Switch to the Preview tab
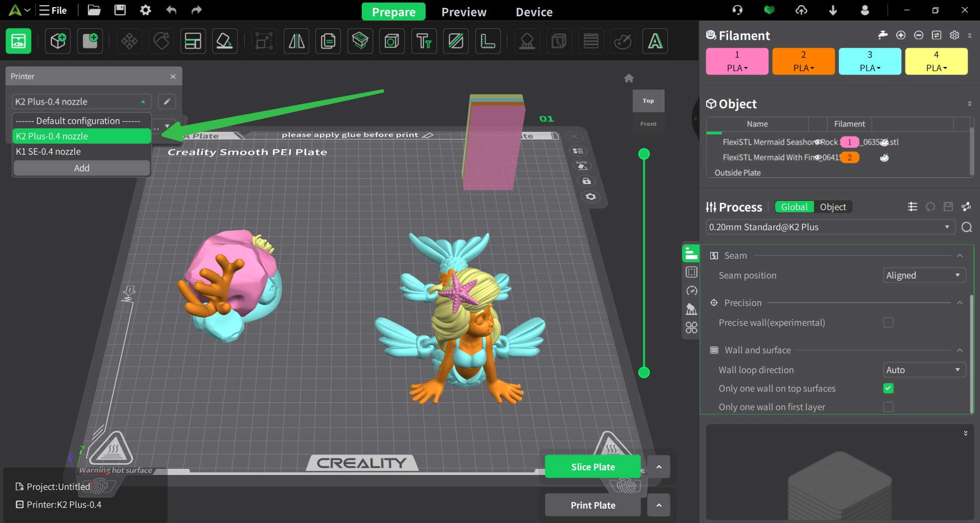 463,11
